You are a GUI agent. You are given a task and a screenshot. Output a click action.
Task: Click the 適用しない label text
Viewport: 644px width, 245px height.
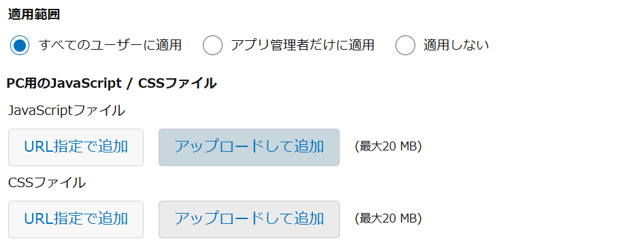point(456,45)
